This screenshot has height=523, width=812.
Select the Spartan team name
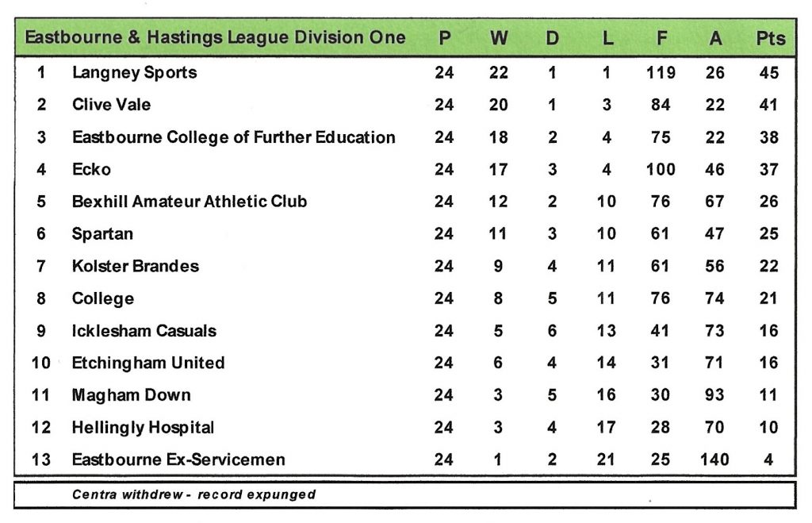(x=102, y=234)
